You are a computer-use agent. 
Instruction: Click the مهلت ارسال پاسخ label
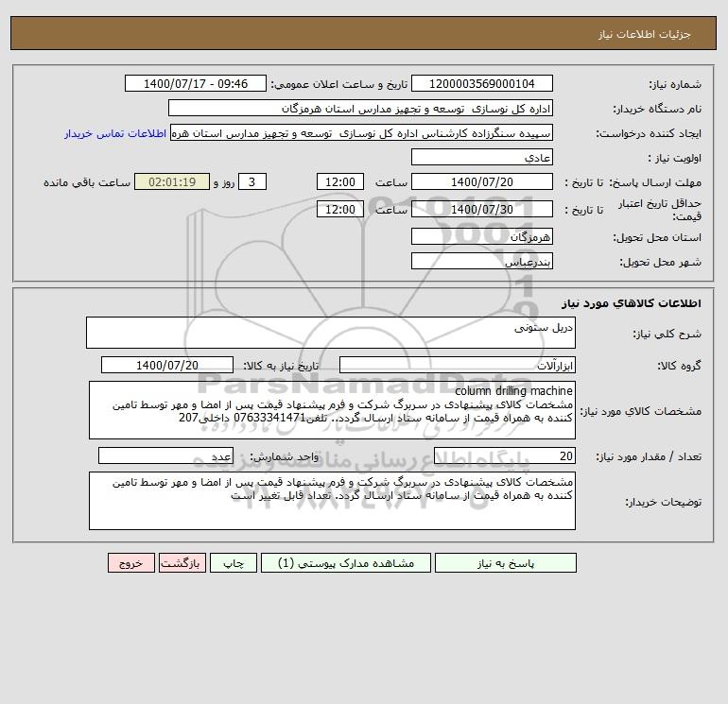[655, 182]
